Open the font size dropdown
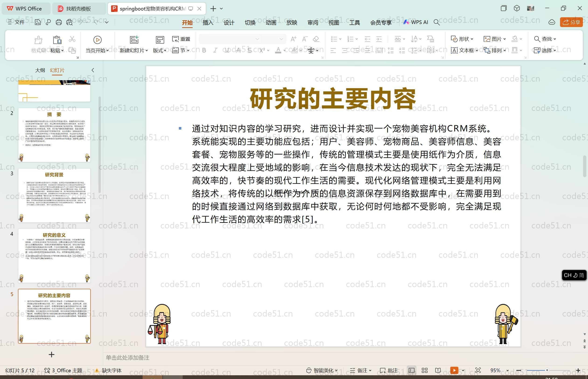The height and width of the screenshot is (379, 588). point(281,39)
